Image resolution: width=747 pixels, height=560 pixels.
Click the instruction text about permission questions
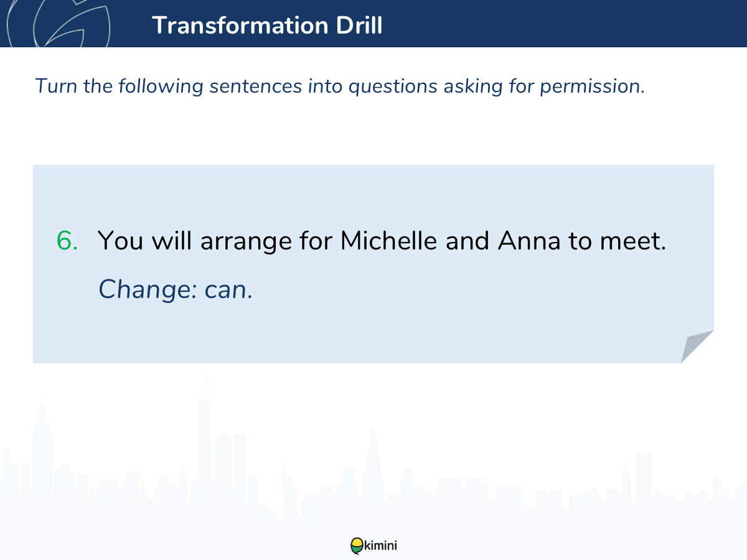click(340, 86)
